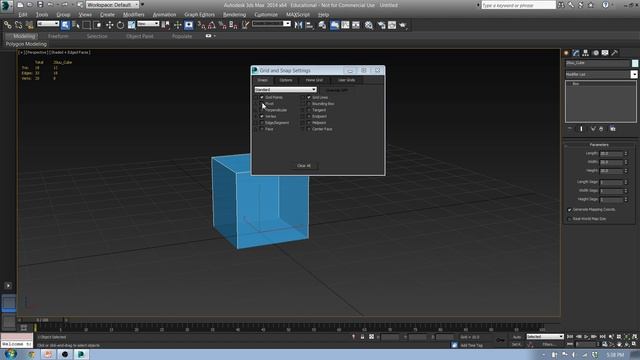
Task: Enable the Pivot snap checkbox
Action: click(x=262, y=104)
